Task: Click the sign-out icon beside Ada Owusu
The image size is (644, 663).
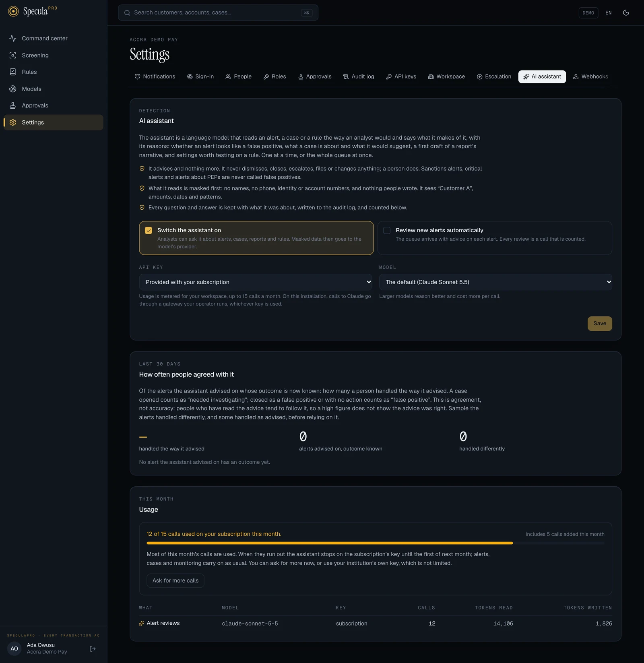Action: coord(93,649)
